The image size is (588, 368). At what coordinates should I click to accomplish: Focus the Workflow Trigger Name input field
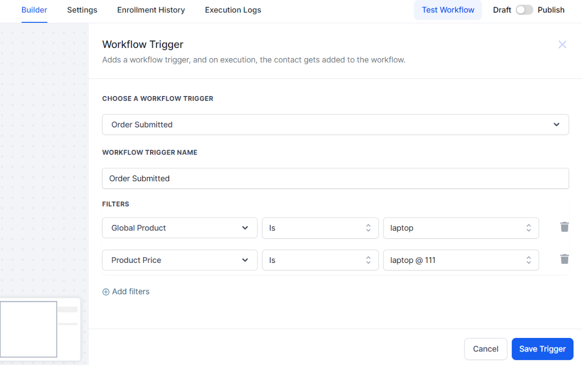(x=335, y=179)
